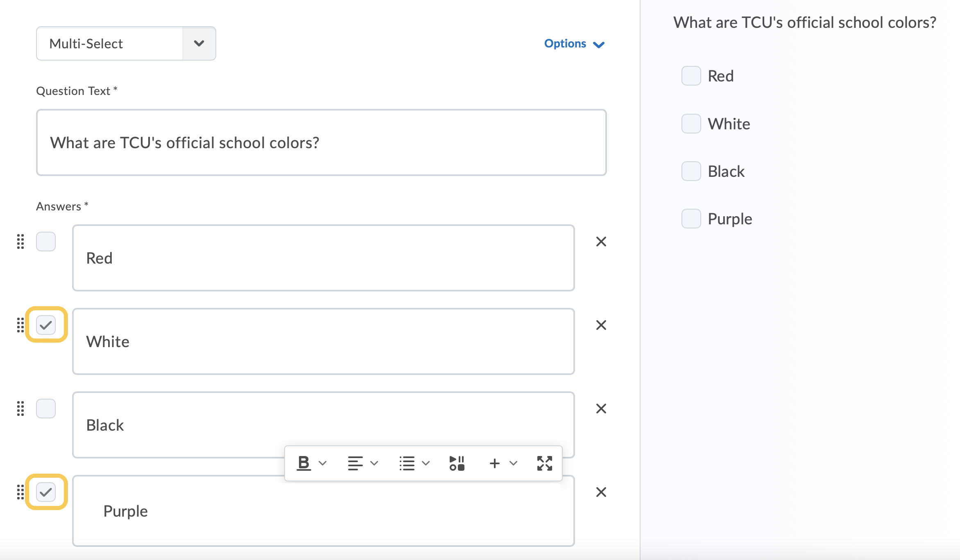Open the text alignment icon
This screenshot has width=960, height=560.
tap(355, 463)
